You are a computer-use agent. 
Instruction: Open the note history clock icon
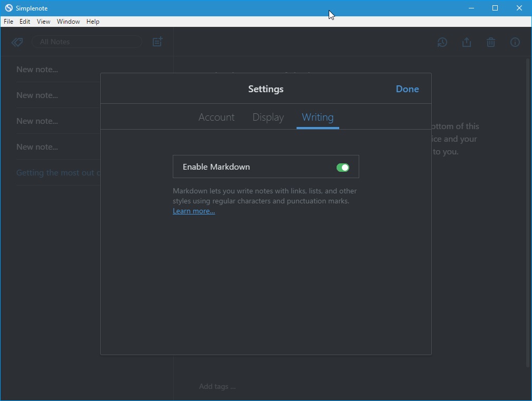pyautogui.click(x=442, y=42)
